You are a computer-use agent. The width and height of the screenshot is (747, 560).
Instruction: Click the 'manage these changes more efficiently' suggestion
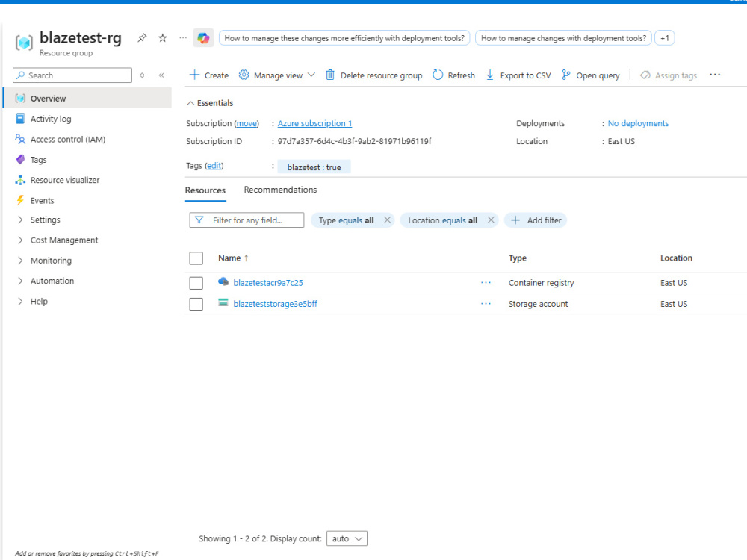pyautogui.click(x=344, y=38)
